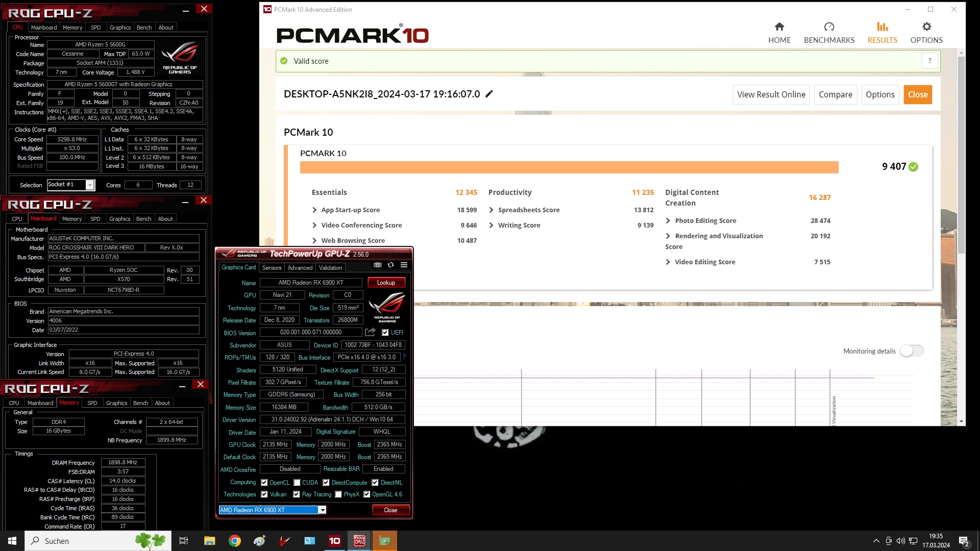This screenshot has height=551, width=980.
Task: Open ROG CPU-Z taskbar icon
Action: point(359,541)
